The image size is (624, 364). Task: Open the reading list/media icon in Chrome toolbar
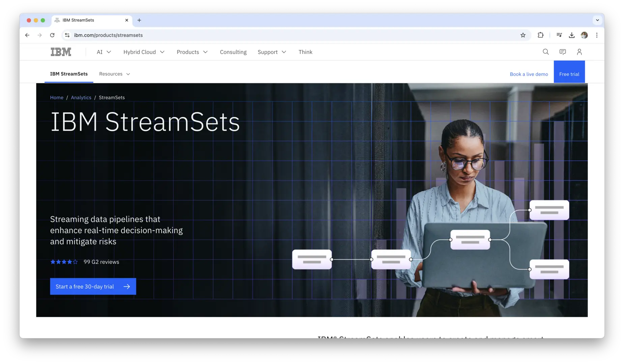559,35
